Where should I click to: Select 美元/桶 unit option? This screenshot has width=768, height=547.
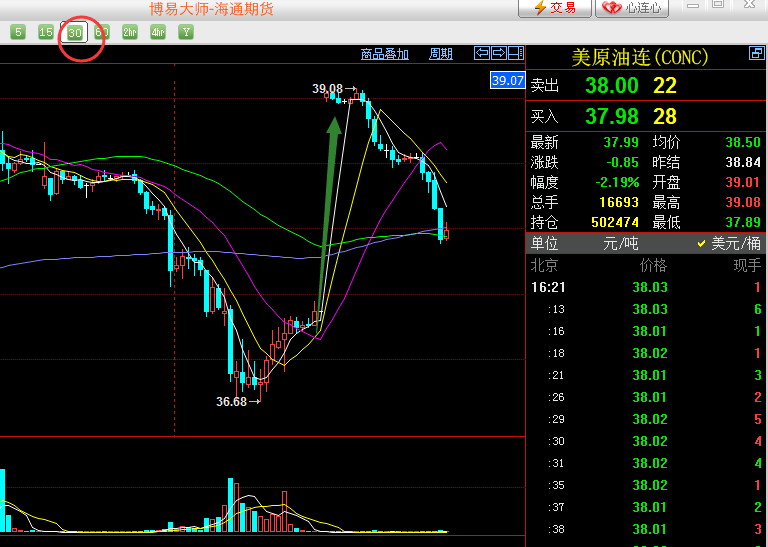(735, 243)
